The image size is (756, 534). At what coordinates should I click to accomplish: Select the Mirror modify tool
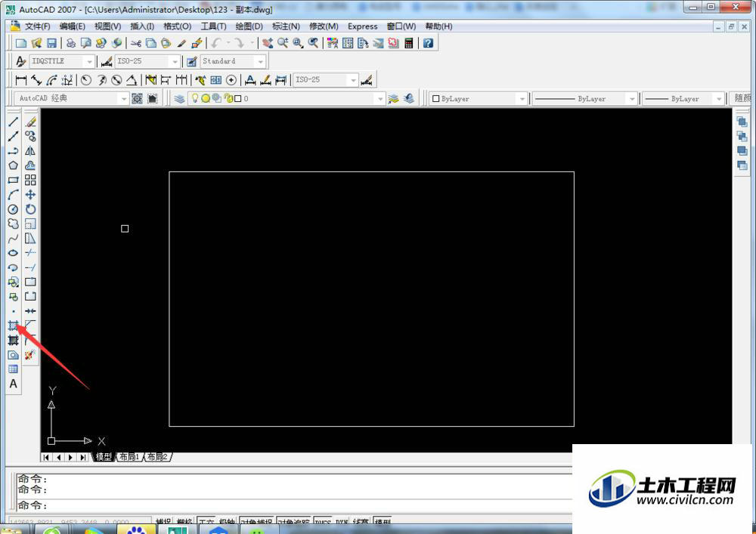pos(30,151)
